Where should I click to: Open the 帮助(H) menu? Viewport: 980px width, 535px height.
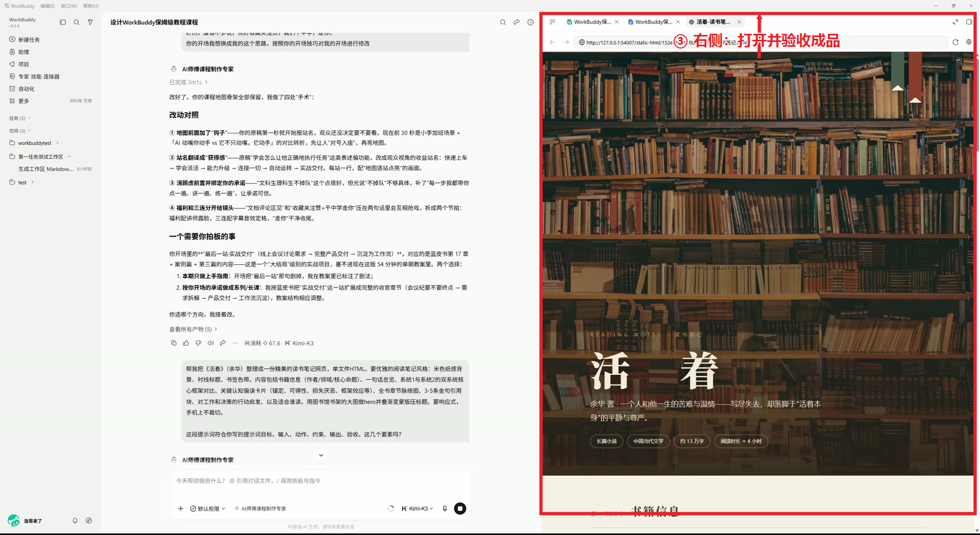pyautogui.click(x=91, y=6)
